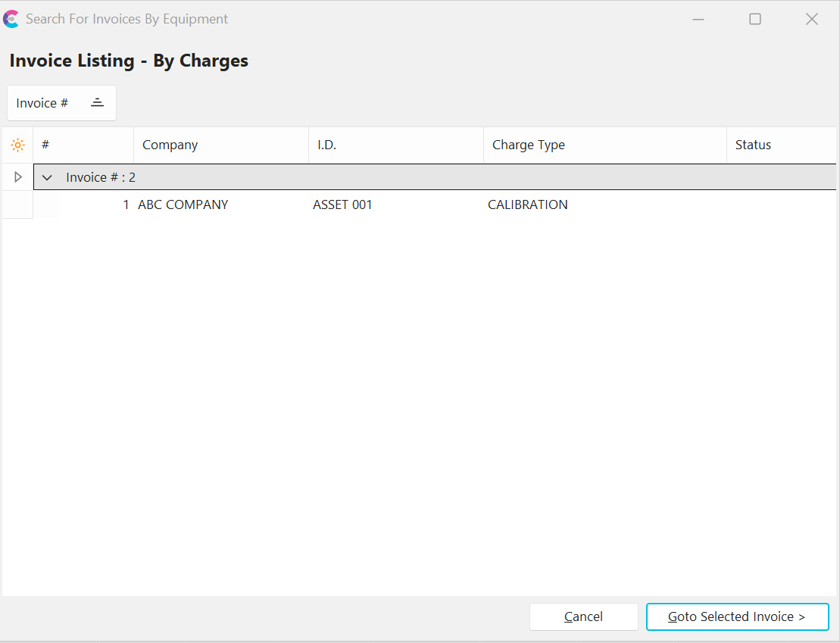
Task: Click the Invoice # grouping chip
Action: point(43,103)
